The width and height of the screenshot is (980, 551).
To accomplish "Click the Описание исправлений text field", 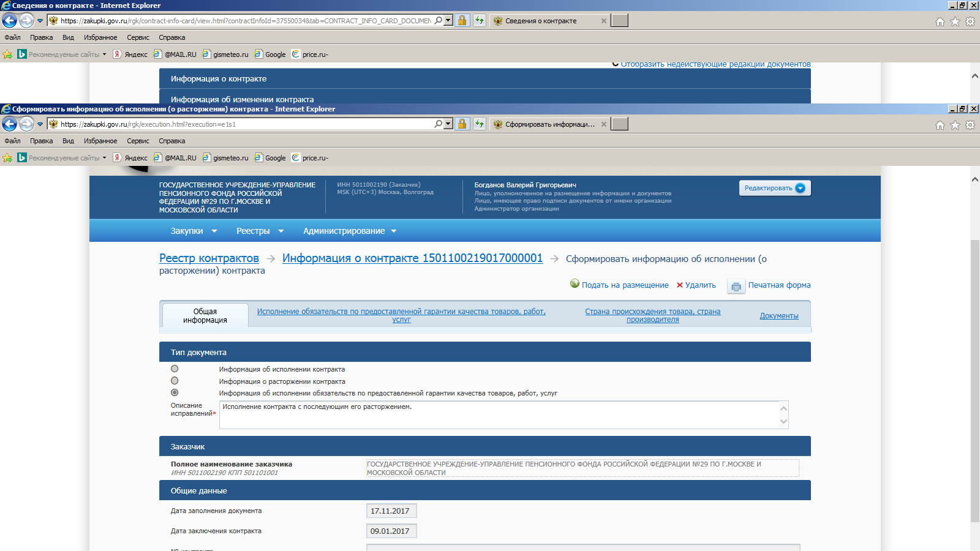I will [499, 415].
